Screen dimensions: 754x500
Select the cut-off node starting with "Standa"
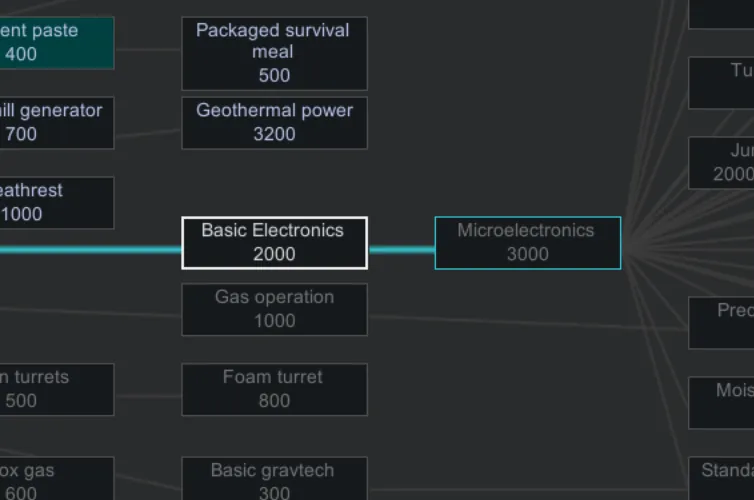tap(722, 478)
